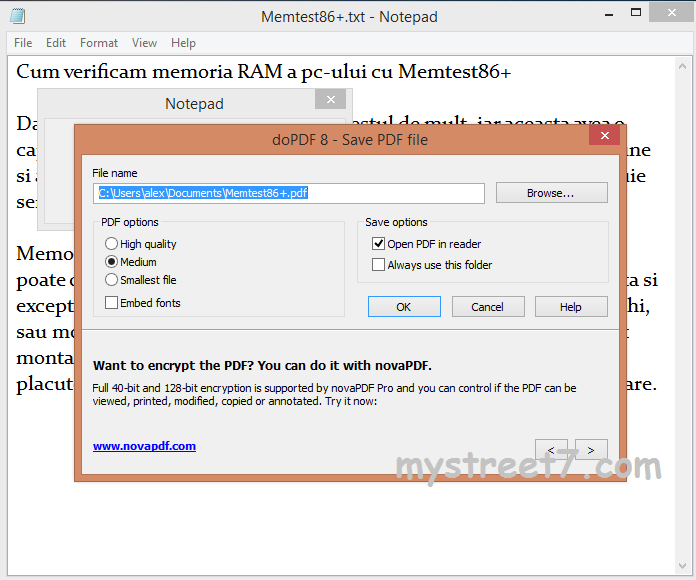
Task: Open the www.novapdf.com link
Action: (x=144, y=446)
